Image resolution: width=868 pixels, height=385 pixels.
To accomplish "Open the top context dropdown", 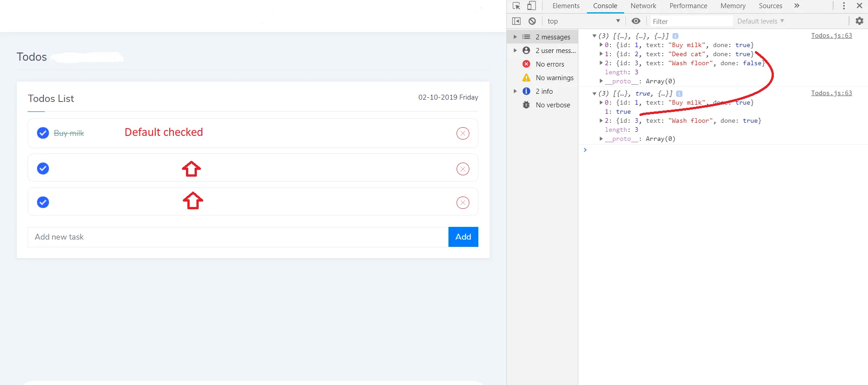I will click(583, 21).
